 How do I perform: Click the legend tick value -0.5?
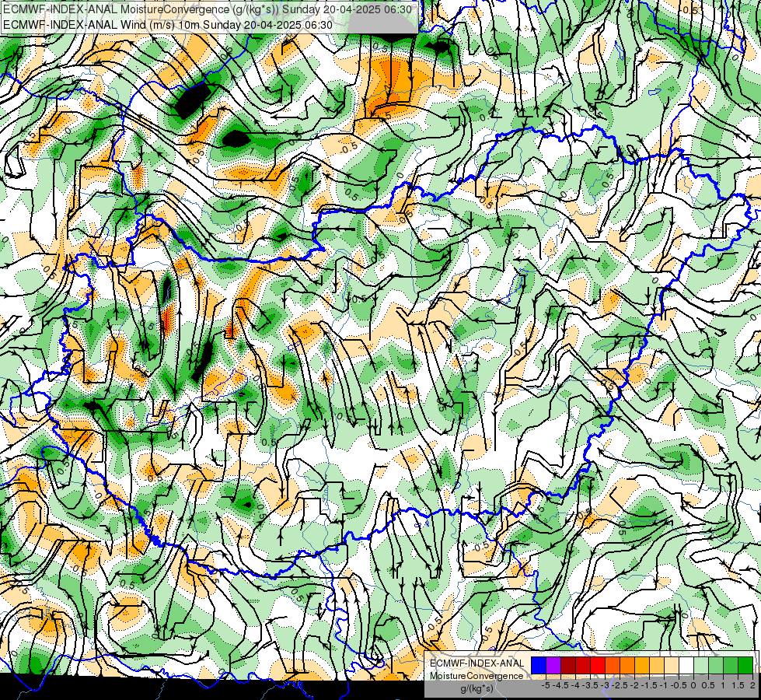(680, 685)
